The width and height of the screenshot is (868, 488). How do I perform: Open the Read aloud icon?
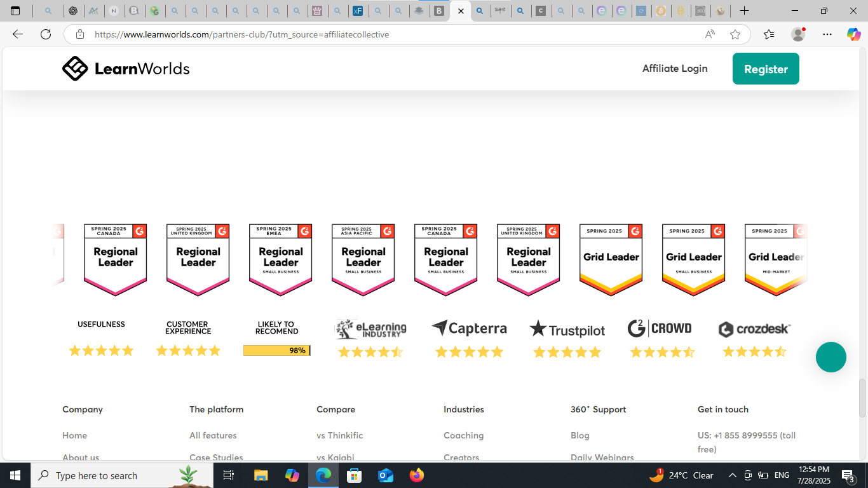click(710, 34)
